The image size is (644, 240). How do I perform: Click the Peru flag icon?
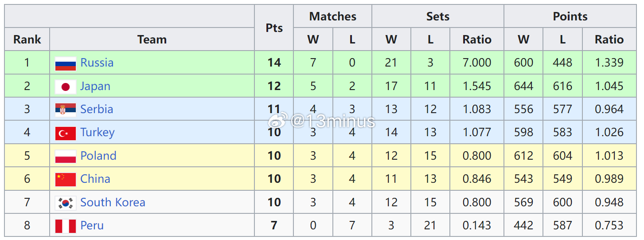pos(65,226)
